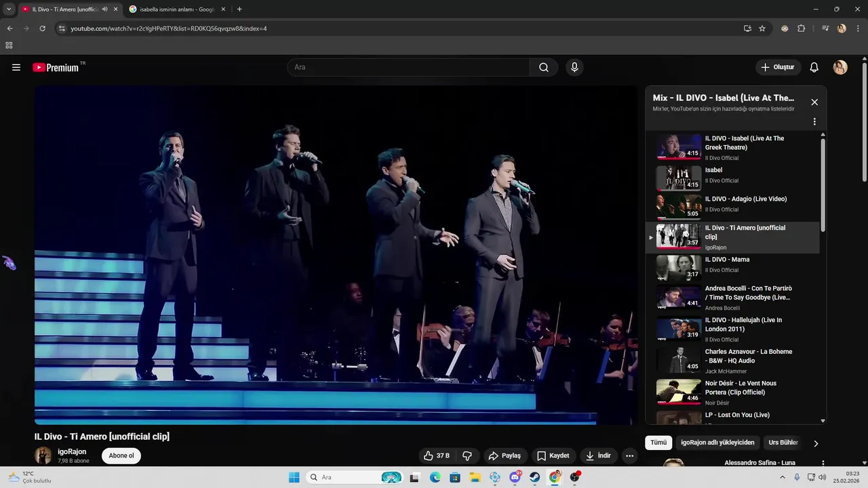View site information icon in address bar
868x488 pixels.
pyautogui.click(x=62, y=28)
